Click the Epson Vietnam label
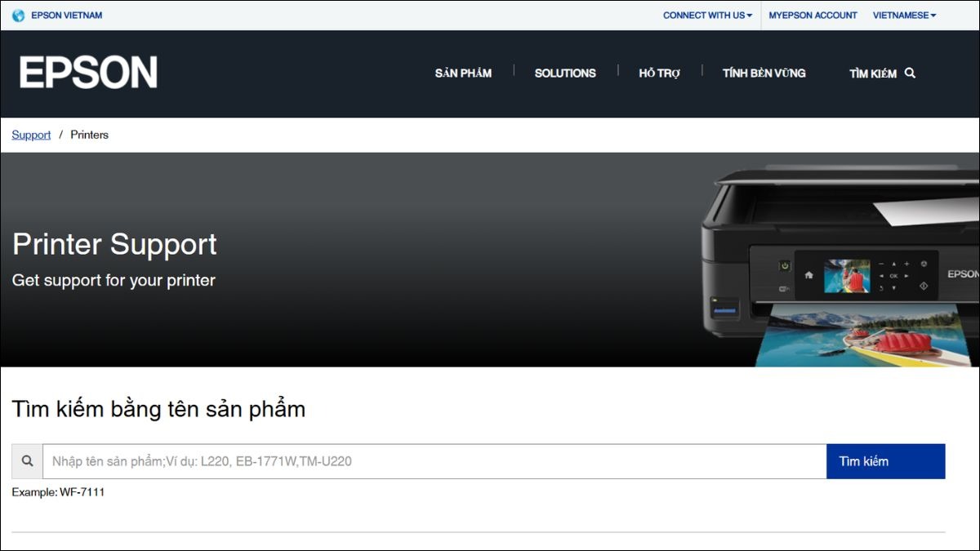This screenshot has width=980, height=551. point(67,16)
